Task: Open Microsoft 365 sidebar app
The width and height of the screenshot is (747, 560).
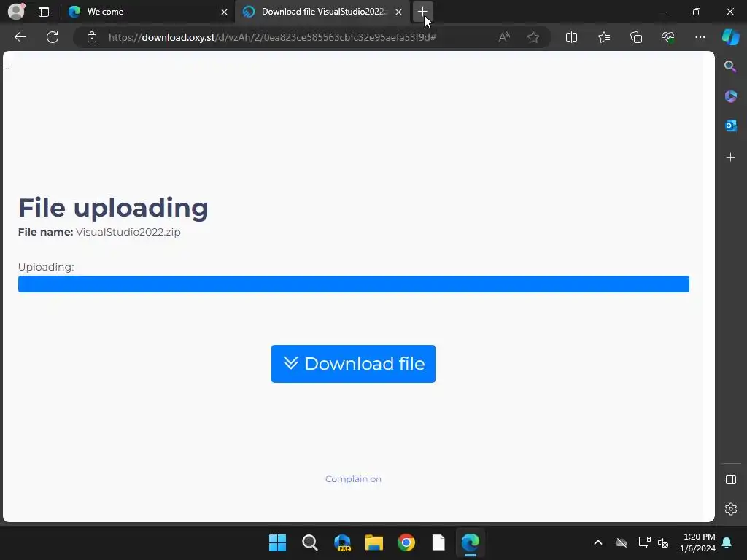Action: 731,96
